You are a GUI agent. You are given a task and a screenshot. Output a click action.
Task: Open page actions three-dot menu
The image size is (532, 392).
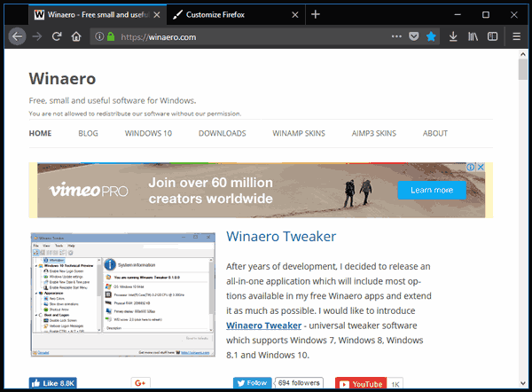point(396,36)
